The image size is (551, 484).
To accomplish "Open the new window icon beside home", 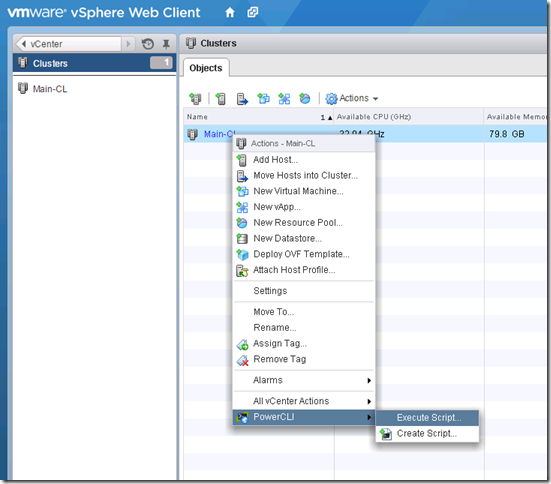I will tap(253, 12).
